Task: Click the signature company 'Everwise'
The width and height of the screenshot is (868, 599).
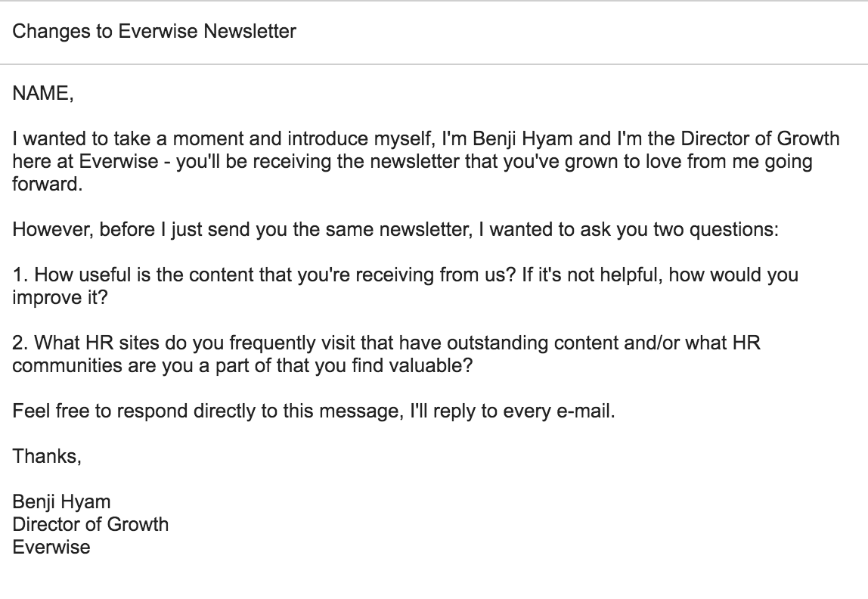Action: point(51,547)
